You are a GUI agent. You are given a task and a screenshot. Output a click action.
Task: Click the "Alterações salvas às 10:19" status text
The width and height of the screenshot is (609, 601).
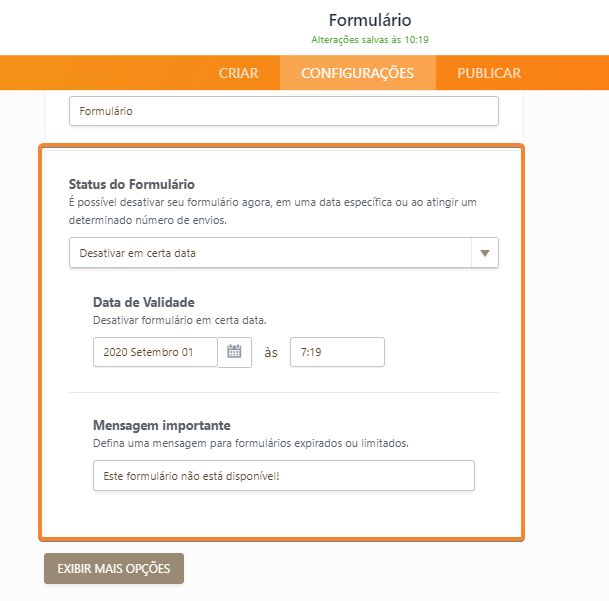(369, 40)
